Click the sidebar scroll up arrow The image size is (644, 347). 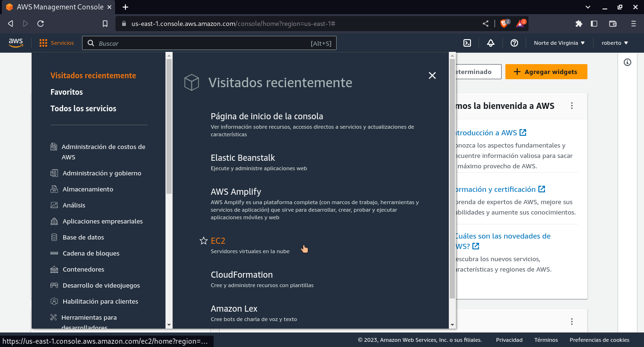pyautogui.click(x=169, y=55)
